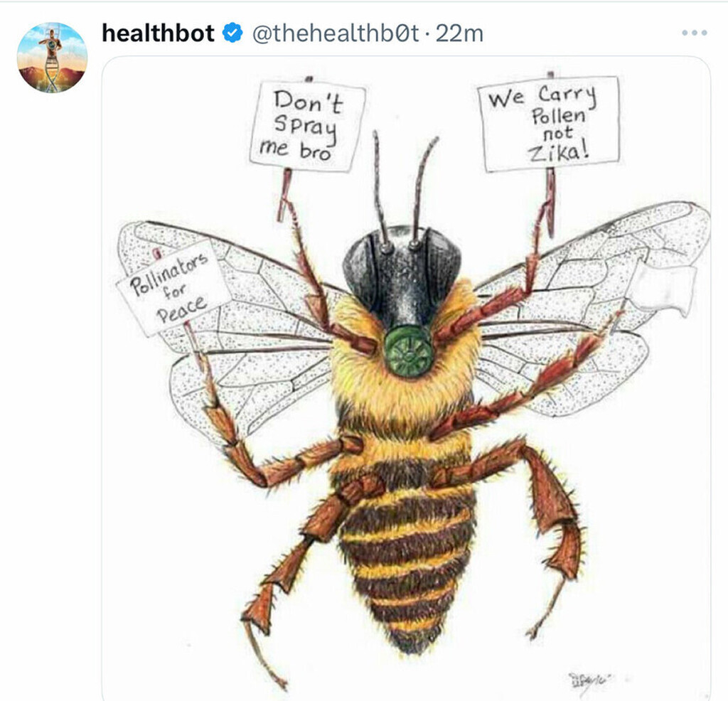Click the blue verified badge
This screenshot has height=701, width=728.
[x=232, y=33]
